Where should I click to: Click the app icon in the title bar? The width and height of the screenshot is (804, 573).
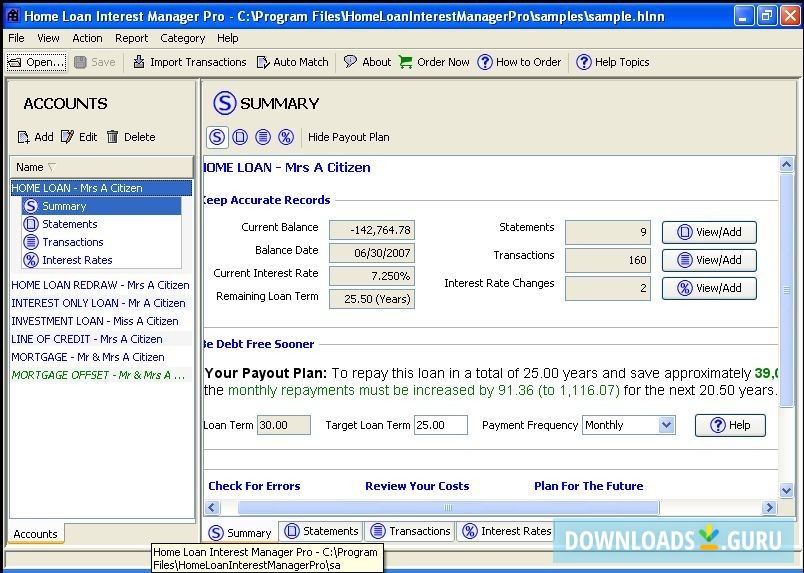[x=12, y=15]
